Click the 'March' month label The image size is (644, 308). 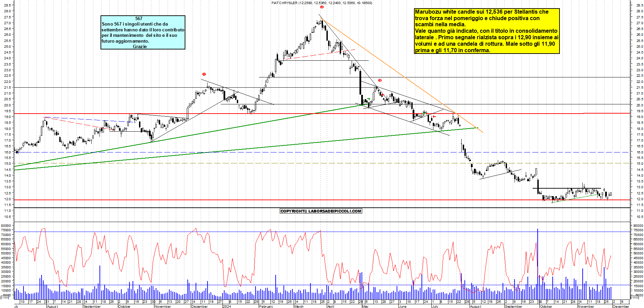[299, 306]
